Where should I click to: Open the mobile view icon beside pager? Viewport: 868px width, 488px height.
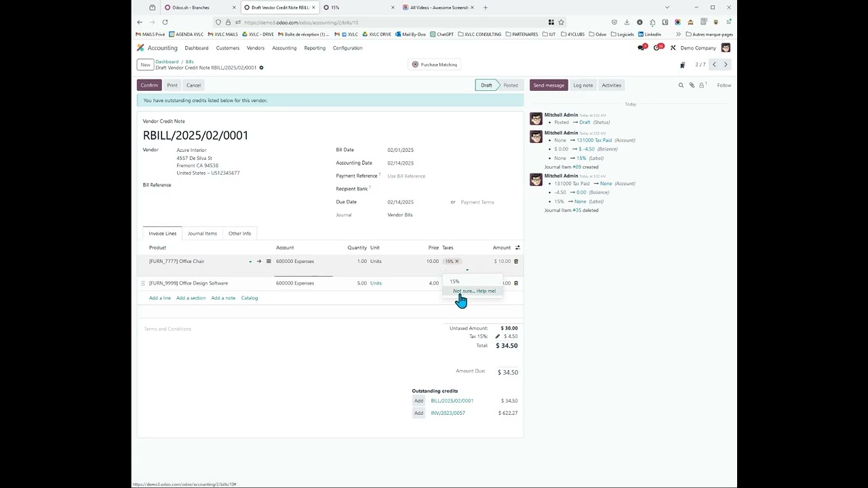[682, 65]
